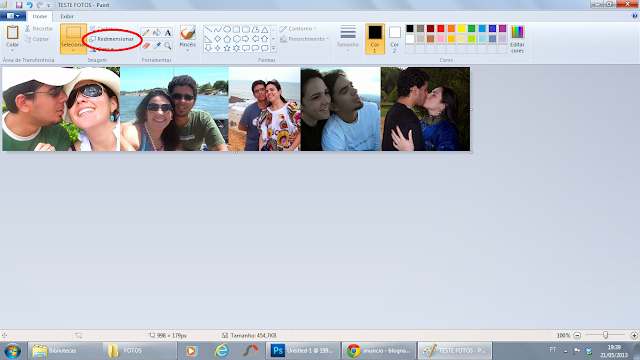Pick the red color swatch
Image resolution: width=640 pixels, height=360 pixels.
[x=441, y=29]
